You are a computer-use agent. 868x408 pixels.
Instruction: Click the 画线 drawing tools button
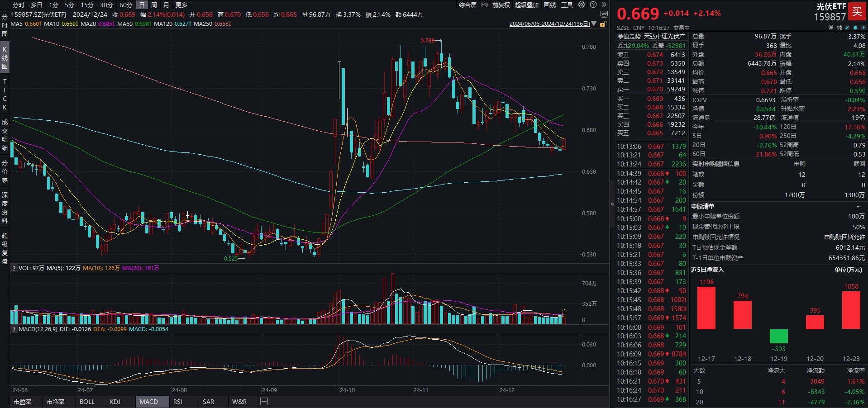tap(550, 5)
